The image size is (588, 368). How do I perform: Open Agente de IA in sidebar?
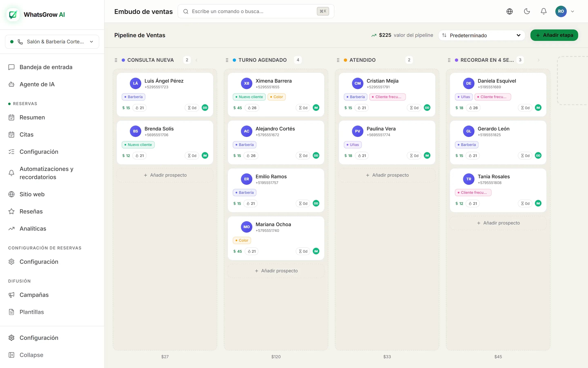[37, 84]
